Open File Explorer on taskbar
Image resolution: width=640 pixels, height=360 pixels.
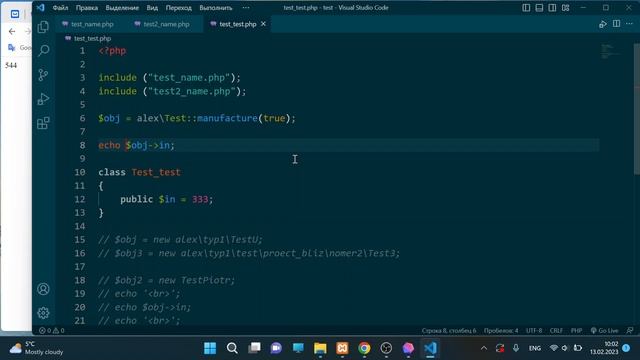click(x=320, y=348)
